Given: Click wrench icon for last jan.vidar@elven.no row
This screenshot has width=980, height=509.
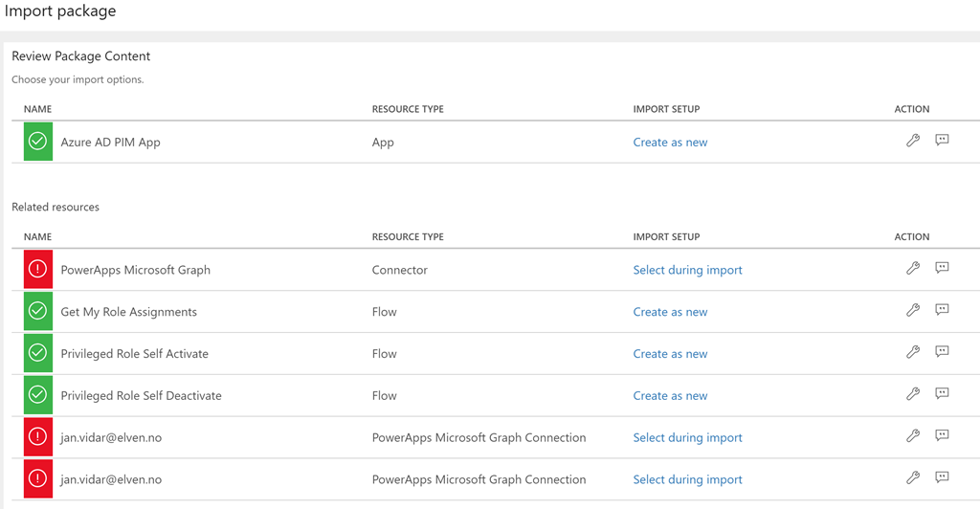Looking at the screenshot, I should coord(913,478).
